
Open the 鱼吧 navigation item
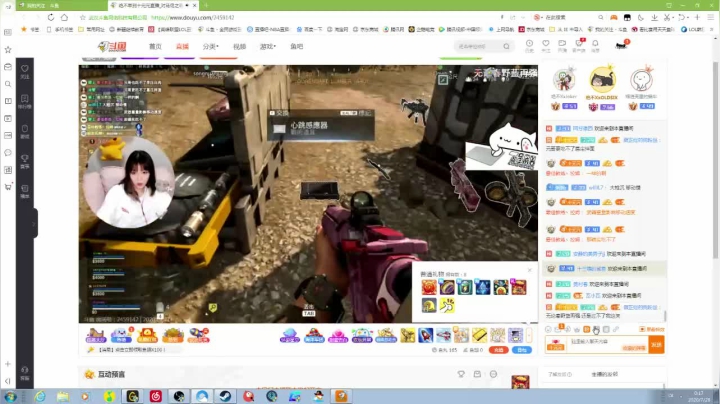coord(297,46)
